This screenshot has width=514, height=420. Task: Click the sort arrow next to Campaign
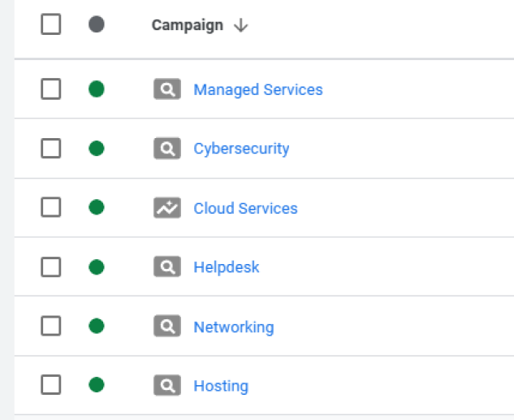[x=240, y=25]
